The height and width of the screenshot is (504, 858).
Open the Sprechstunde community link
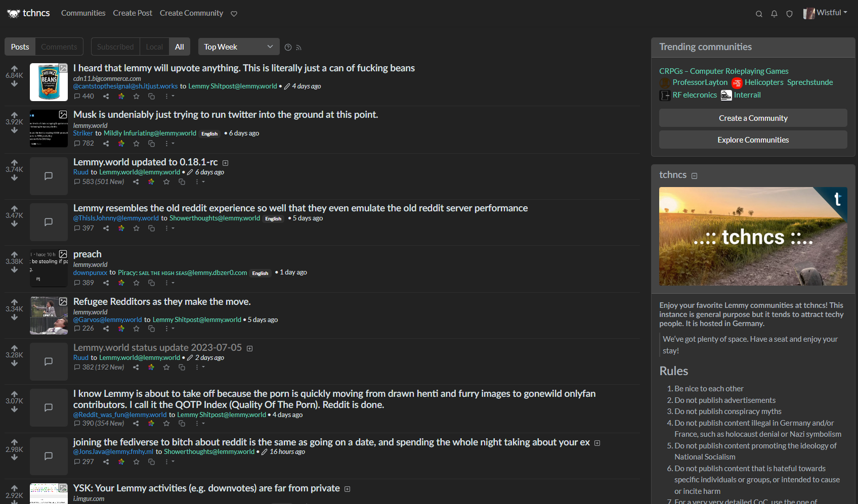point(810,82)
